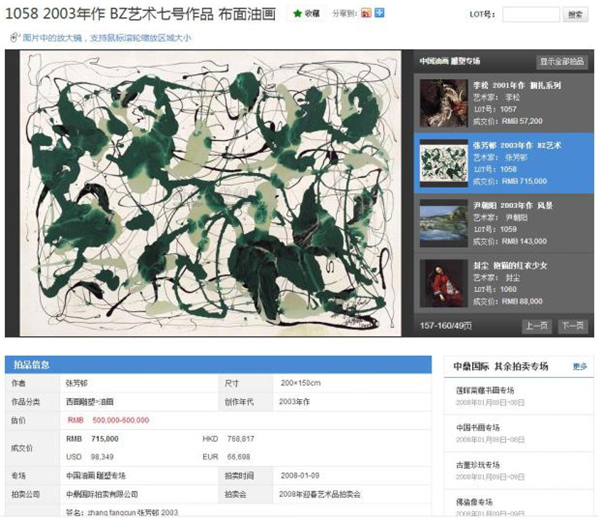This screenshot has width=600, height=518.
Task: Open 李松 2001年作 lot title
Action: click(x=517, y=85)
